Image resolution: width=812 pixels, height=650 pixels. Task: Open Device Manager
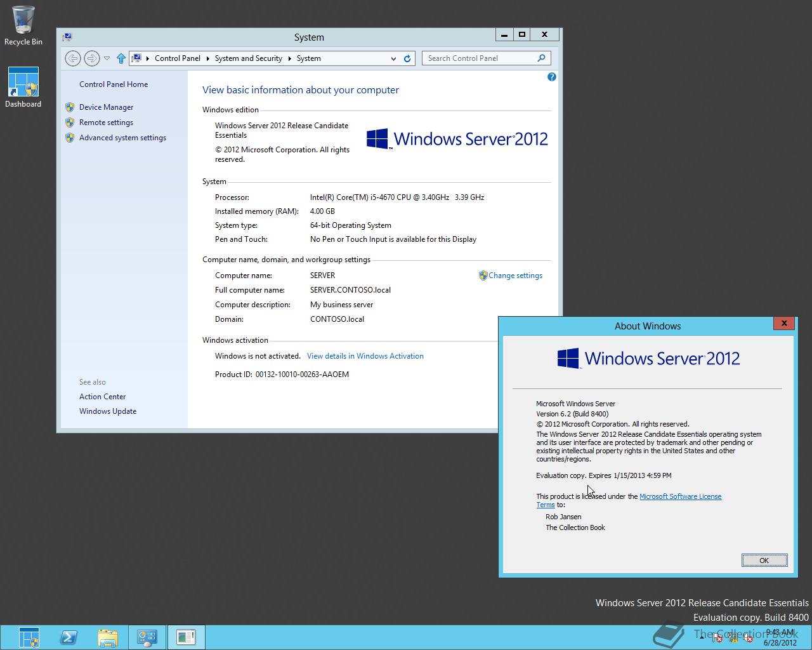click(x=106, y=107)
